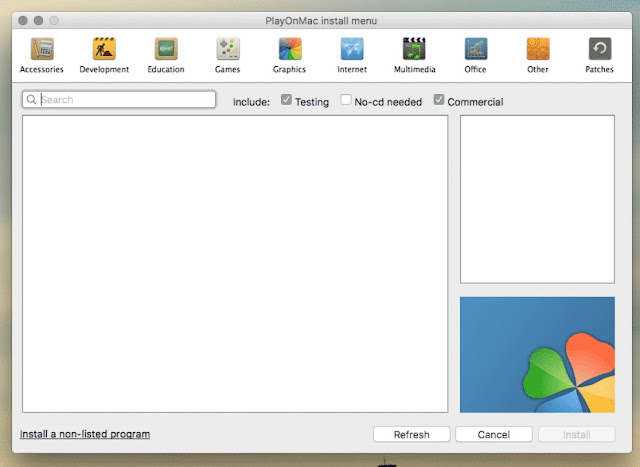
Task: Focus the Search input field
Action: coord(119,100)
